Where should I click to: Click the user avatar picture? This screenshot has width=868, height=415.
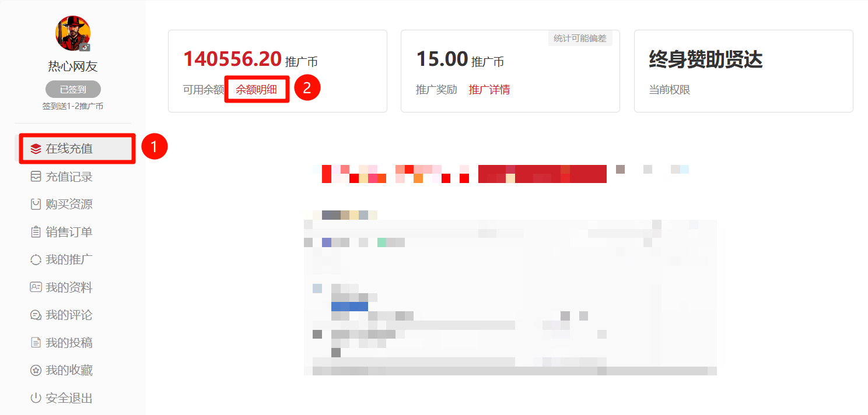[73, 33]
